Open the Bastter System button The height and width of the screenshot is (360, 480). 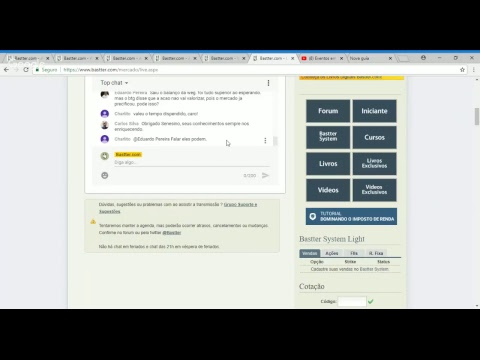tap(328, 137)
